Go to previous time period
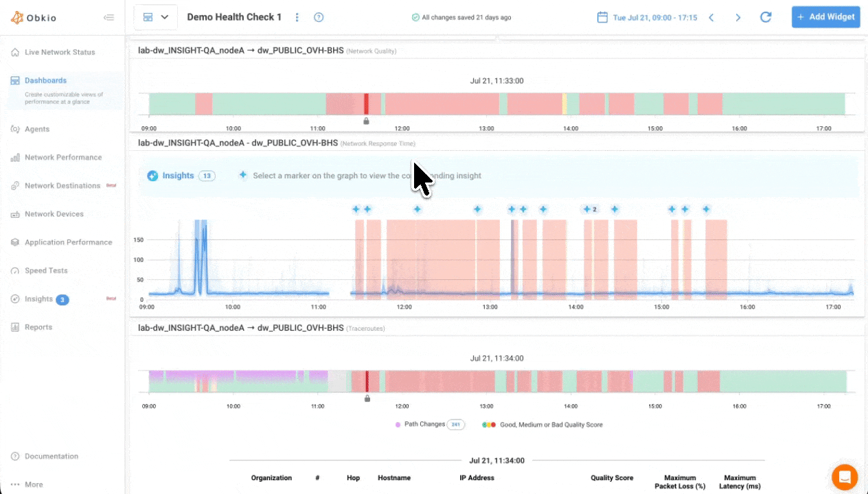This screenshot has height=494, width=868. [711, 17]
